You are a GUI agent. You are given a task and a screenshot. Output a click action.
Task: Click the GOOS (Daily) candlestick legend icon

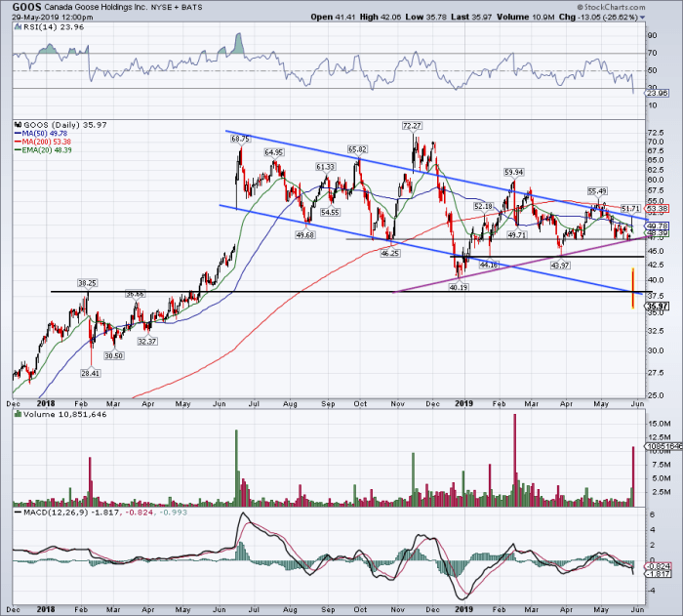point(18,125)
